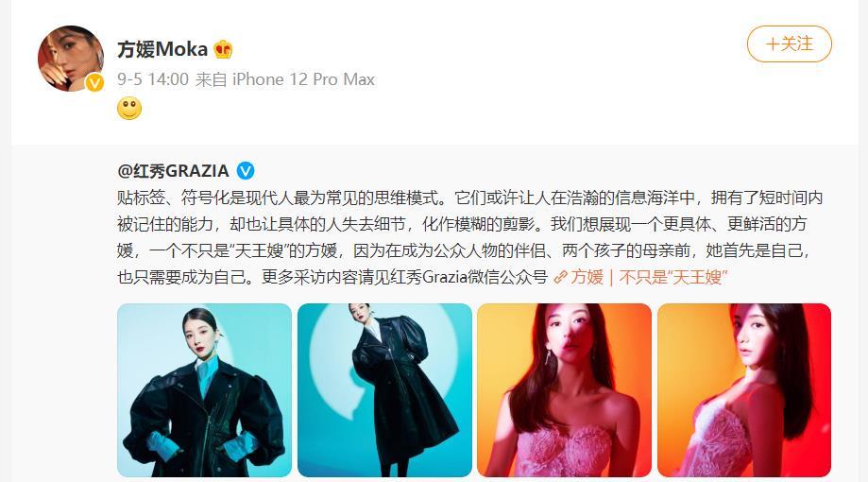The height and width of the screenshot is (482, 868).
Task: Follow the user with the +关注 button
Action: tap(790, 43)
